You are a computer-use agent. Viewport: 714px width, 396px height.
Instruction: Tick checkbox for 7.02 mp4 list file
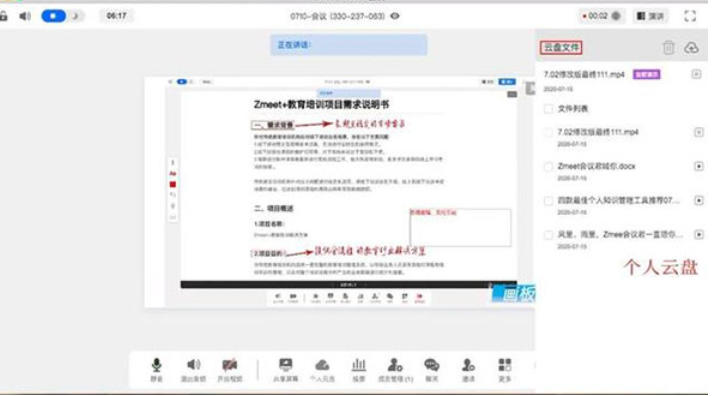click(548, 132)
